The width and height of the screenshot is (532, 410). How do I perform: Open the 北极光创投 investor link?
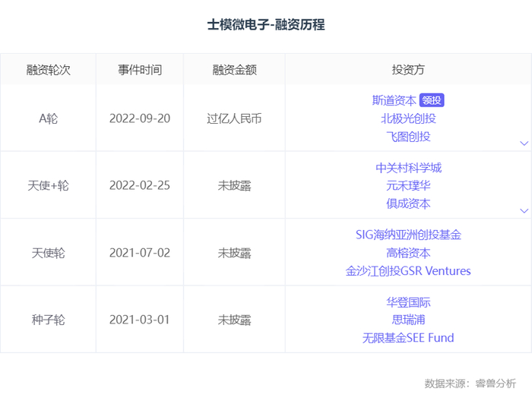click(x=408, y=118)
